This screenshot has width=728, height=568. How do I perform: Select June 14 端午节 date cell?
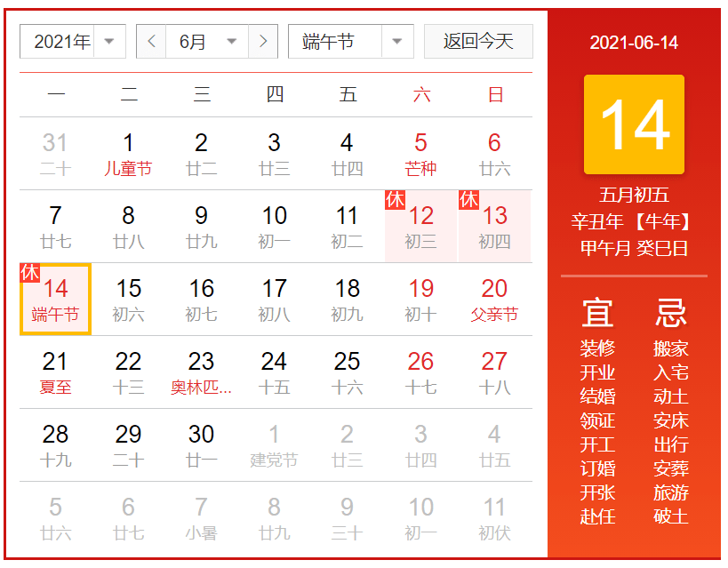coord(55,300)
